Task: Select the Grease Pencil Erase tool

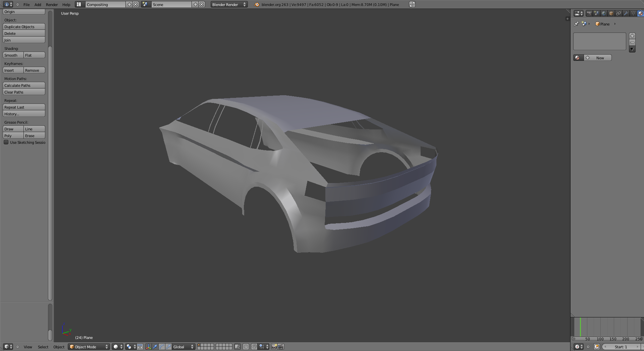Action: coord(34,136)
